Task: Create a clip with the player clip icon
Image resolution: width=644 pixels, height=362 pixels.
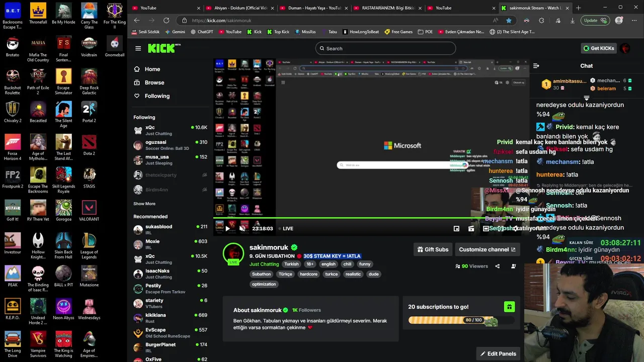Action: pos(471,228)
